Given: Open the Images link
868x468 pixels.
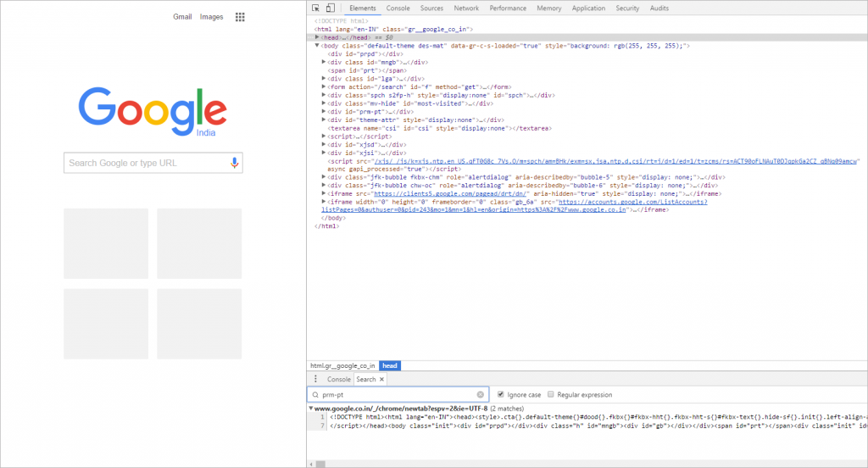Looking at the screenshot, I should [211, 17].
